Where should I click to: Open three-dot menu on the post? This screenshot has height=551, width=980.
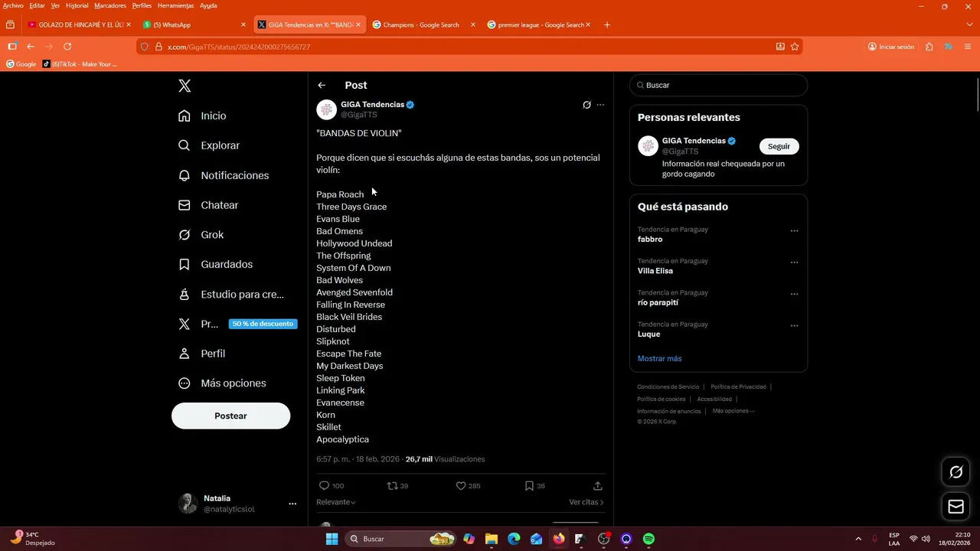[x=600, y=105]
